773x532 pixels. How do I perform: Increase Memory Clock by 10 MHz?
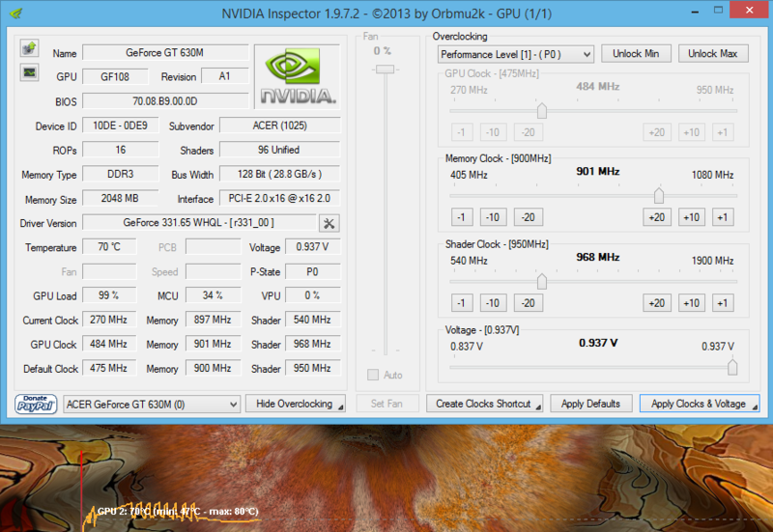[x=691, y=217]
